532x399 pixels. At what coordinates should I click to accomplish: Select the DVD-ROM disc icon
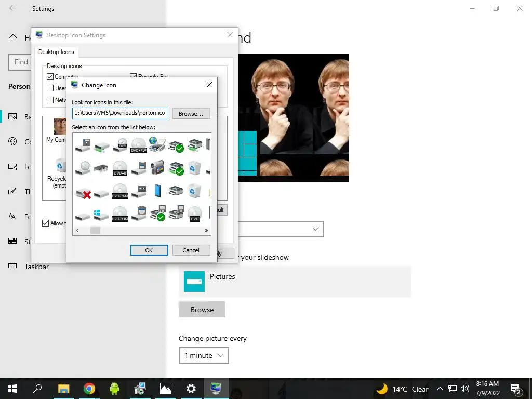click(x=120, y=214)
